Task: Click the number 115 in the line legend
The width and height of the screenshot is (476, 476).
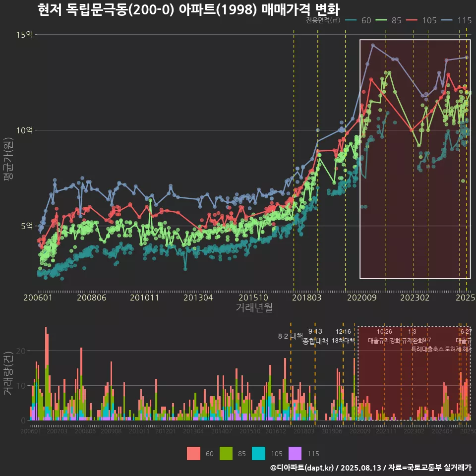Action: pos(465,20)
